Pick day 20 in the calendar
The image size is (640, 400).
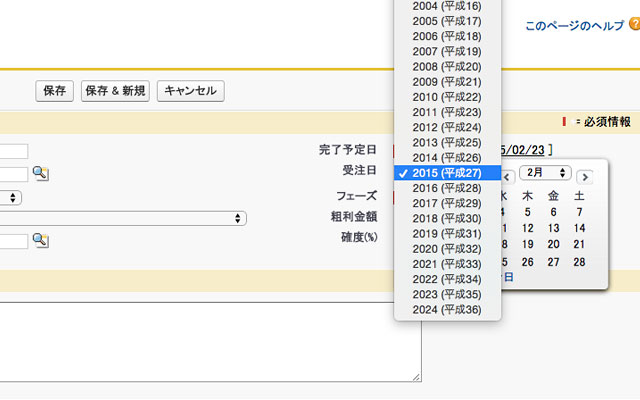(x=553, y=244)
